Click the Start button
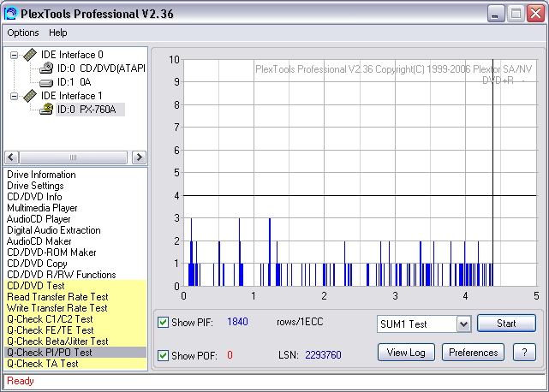549x392 pixels. click(x=506, y=323)
